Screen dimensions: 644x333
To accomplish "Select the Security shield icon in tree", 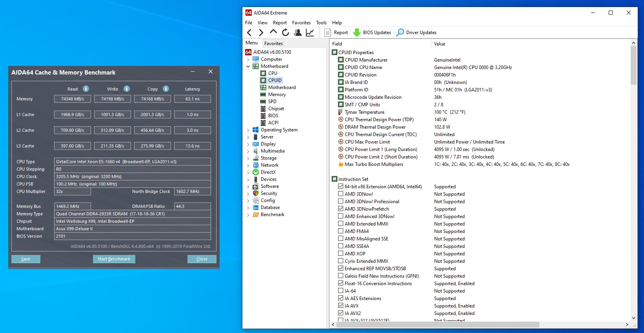I will [256, 193].
